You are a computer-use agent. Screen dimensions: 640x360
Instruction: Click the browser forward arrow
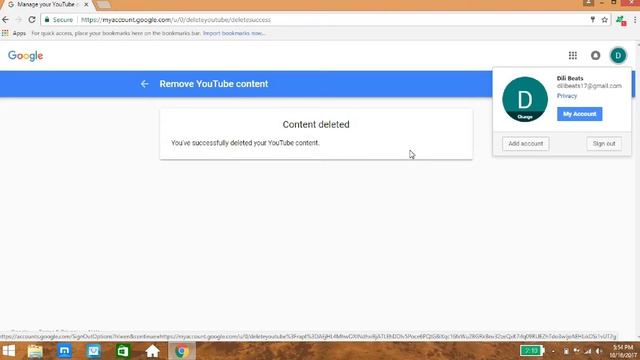coord(18,20)
